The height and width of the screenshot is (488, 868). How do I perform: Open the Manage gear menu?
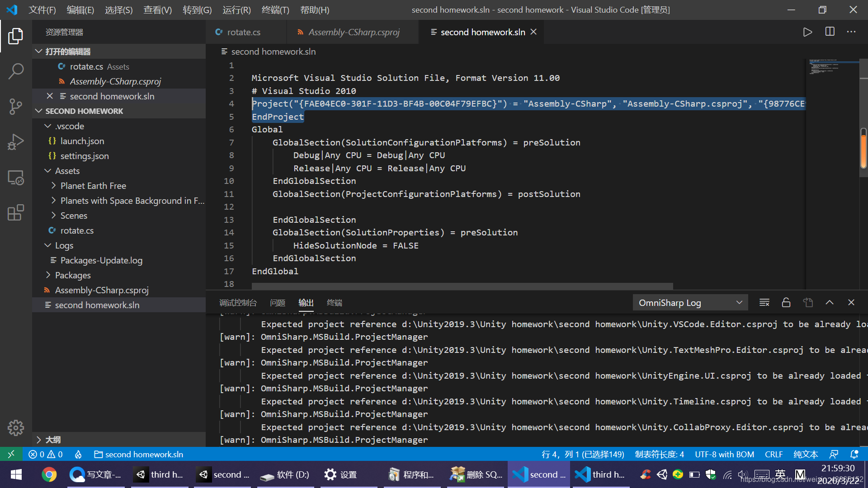pyautogui.click(x=16, y=427)
